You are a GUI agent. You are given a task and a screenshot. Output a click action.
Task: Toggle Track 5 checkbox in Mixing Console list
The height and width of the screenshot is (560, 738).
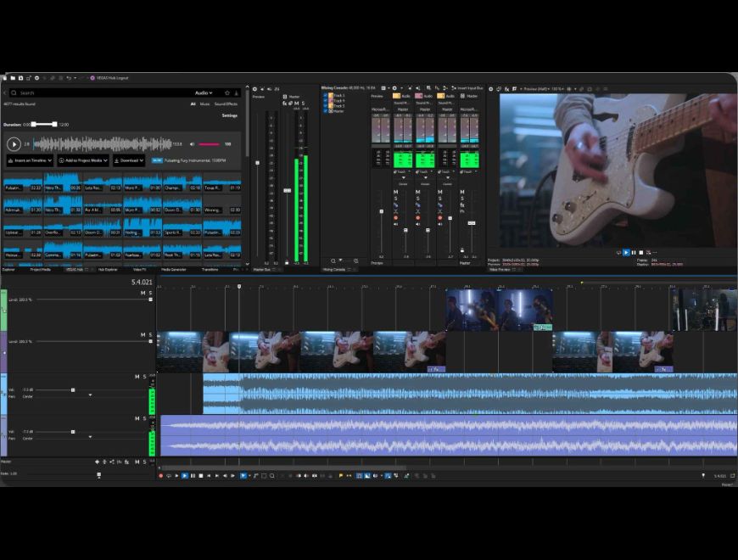[325, 106]
